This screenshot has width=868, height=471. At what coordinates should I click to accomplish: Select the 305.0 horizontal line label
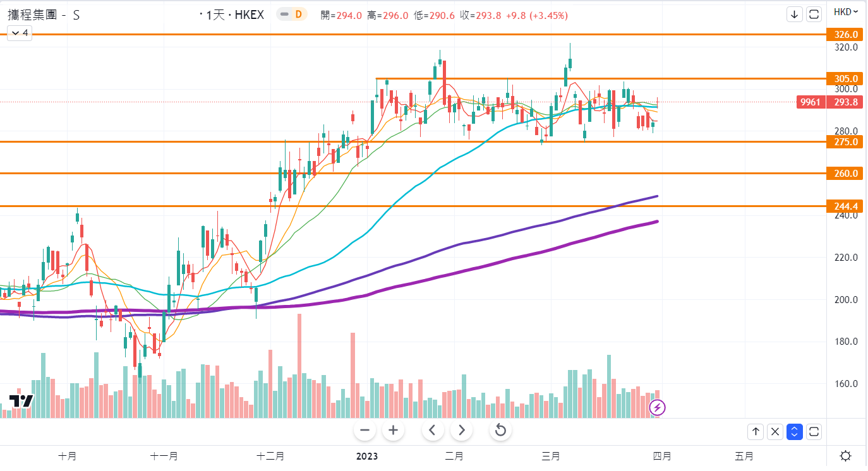tap(845, 79)
